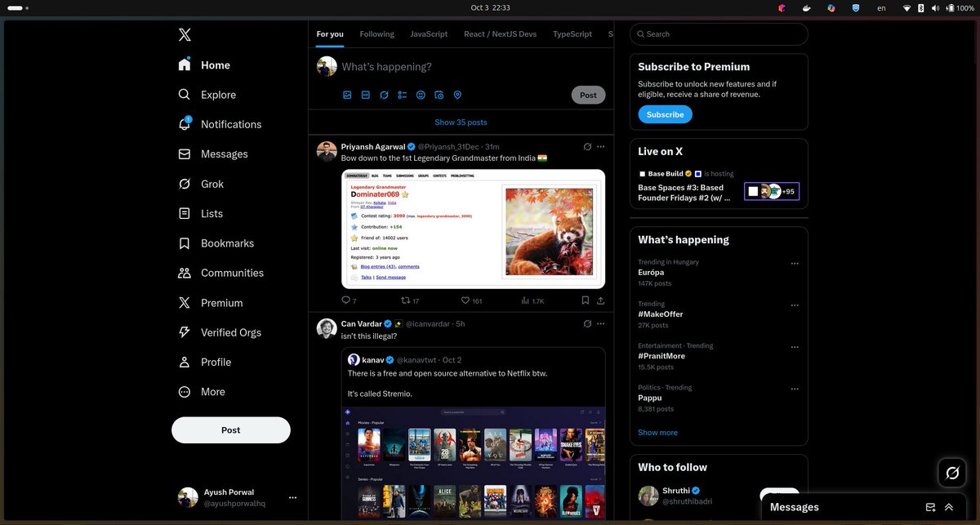
Task: Enhance post with Grok in composer
Action: pyautogui.click(x=384, y=95)
